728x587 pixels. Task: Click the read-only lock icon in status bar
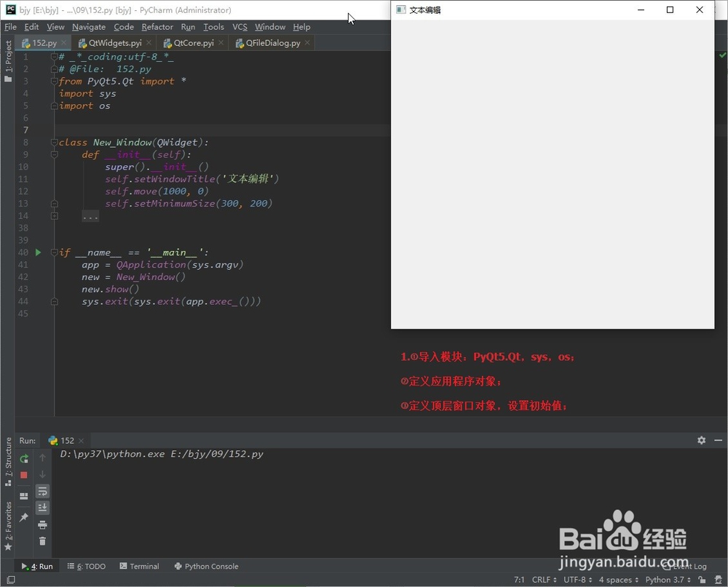point(702,580)
